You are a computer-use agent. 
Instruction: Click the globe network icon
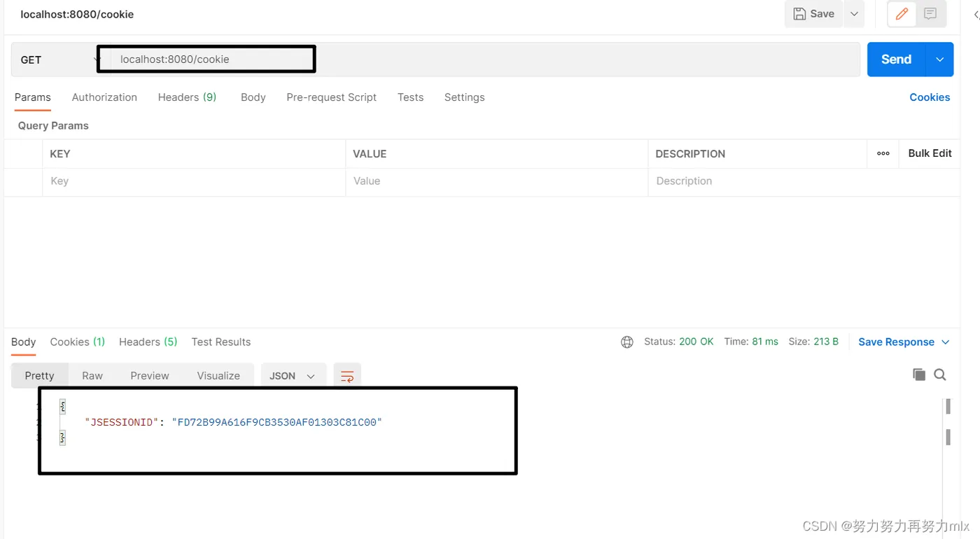coord(627,342)
